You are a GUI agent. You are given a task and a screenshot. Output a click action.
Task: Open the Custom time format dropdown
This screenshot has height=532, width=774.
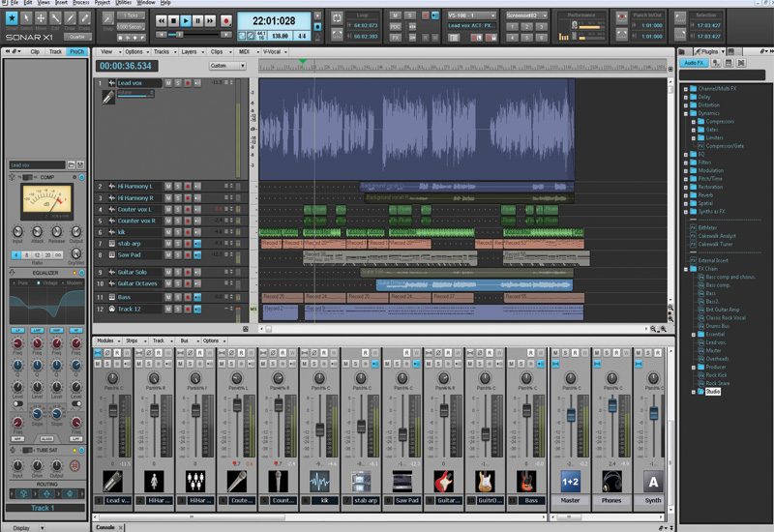pyautogui.click(x=227, y=66)
